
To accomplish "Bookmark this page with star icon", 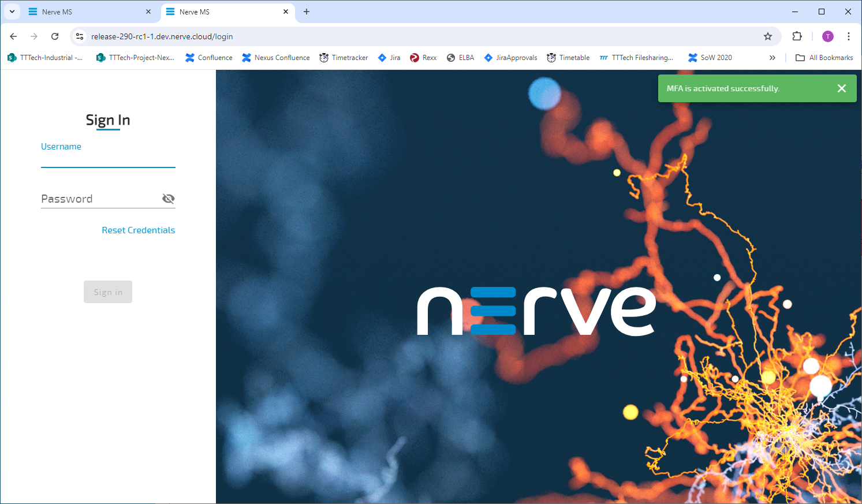I will [x=767, y=36].
